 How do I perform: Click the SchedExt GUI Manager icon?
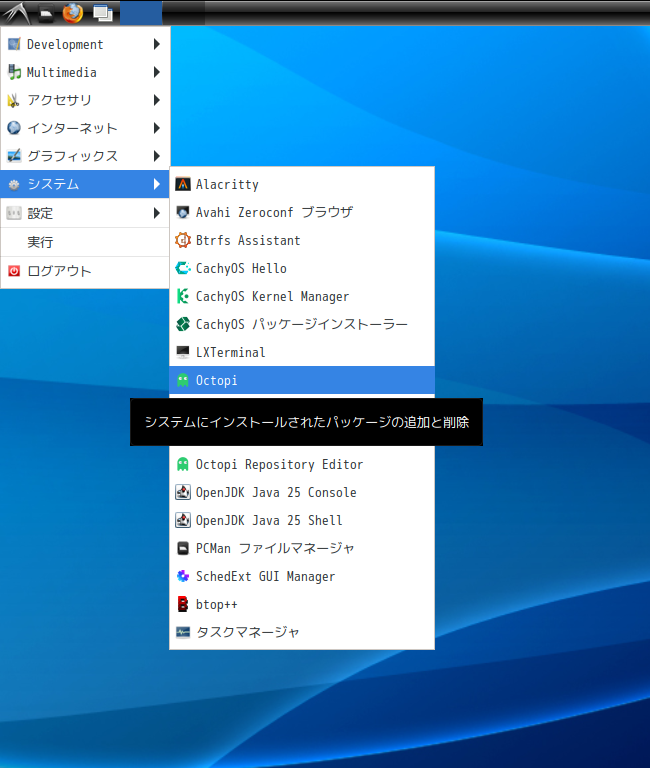tap(183, 576)
